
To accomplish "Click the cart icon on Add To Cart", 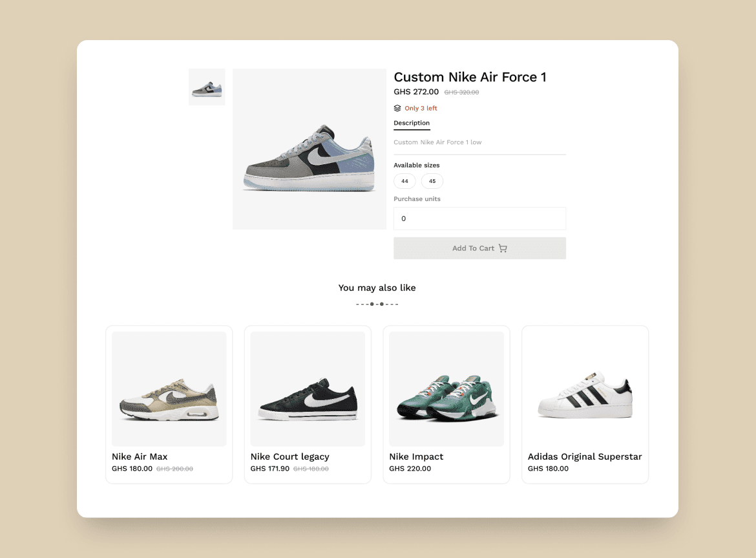I will tap(503, 248).
